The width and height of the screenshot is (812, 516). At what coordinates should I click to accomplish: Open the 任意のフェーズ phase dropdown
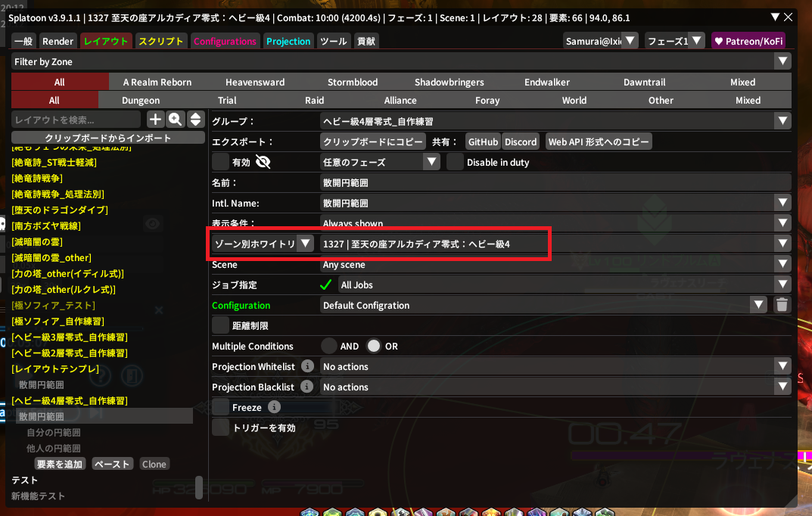point(380,162)
